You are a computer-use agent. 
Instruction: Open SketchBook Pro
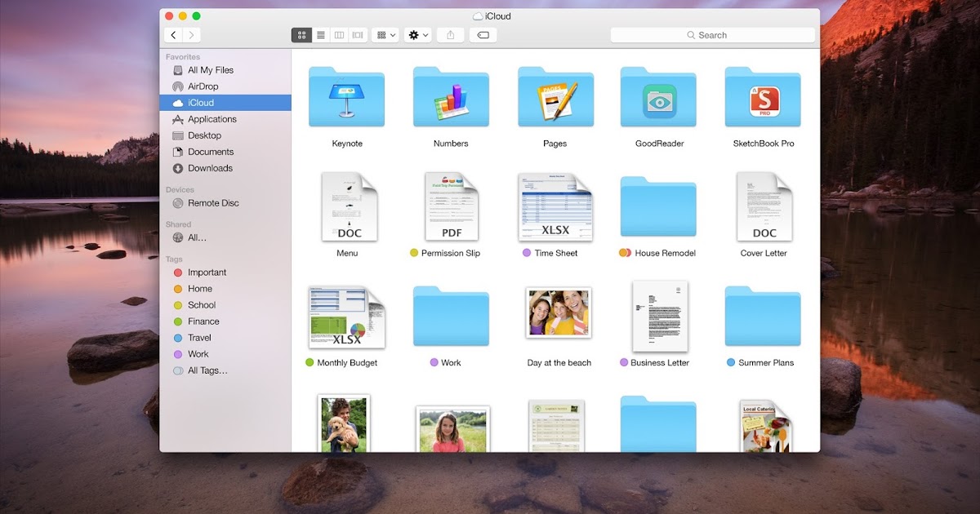(763, 97)
